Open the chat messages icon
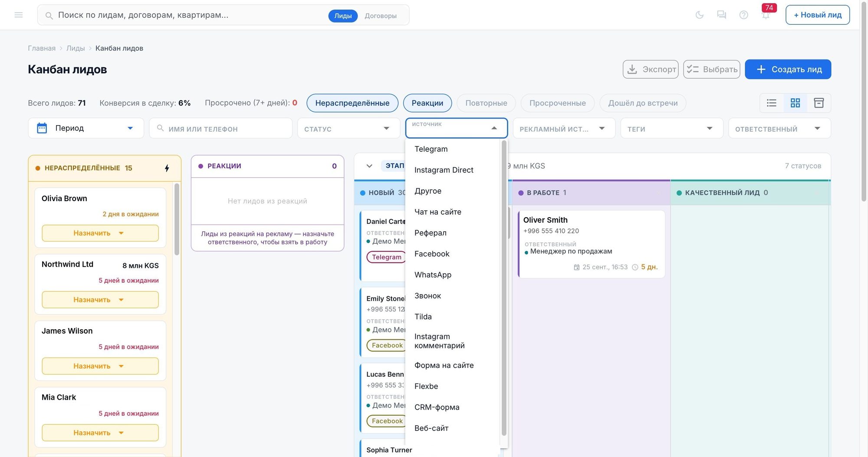 coord(722,15)
